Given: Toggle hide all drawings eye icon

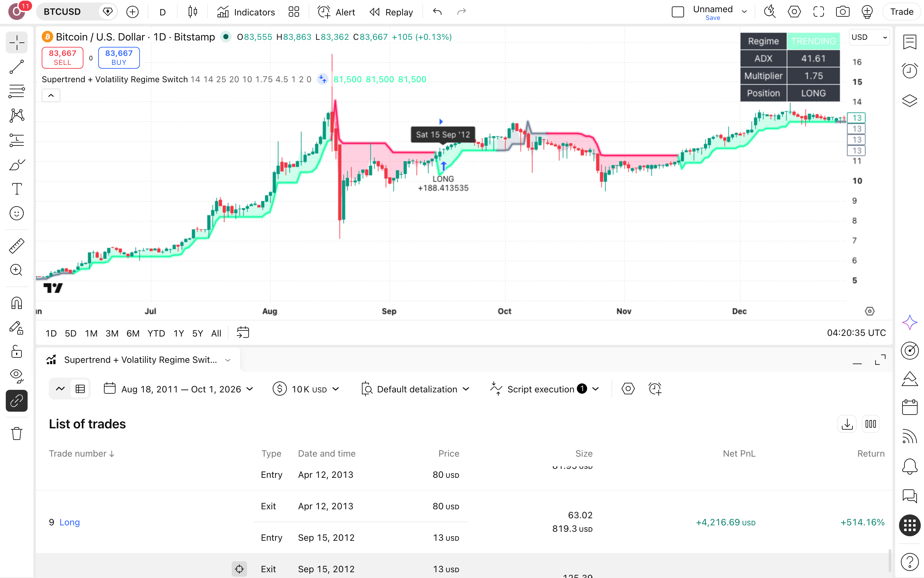Looking at the screenshot, I should click(17, 376).
